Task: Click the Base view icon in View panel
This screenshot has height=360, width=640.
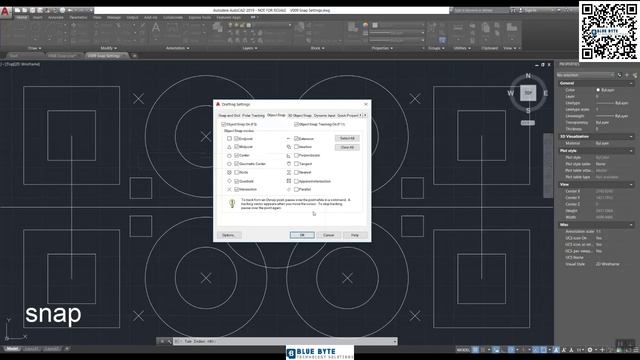Action: click(511, 27)
